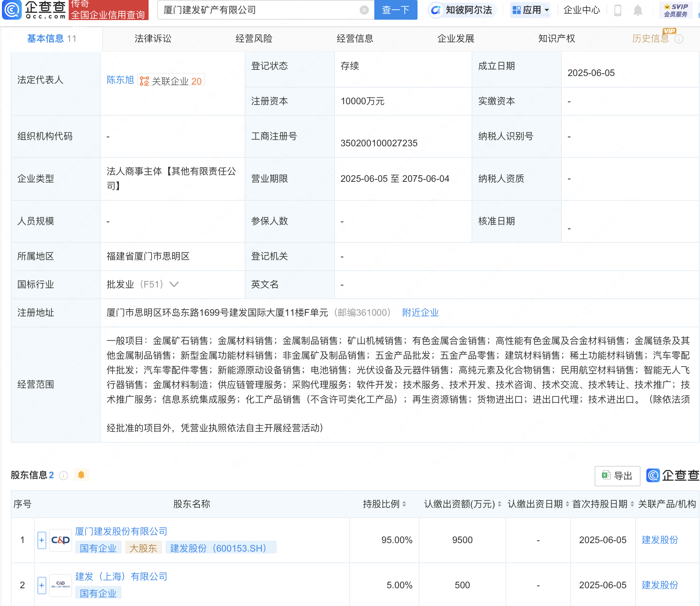Switch to 企业发展 tab

456,39
